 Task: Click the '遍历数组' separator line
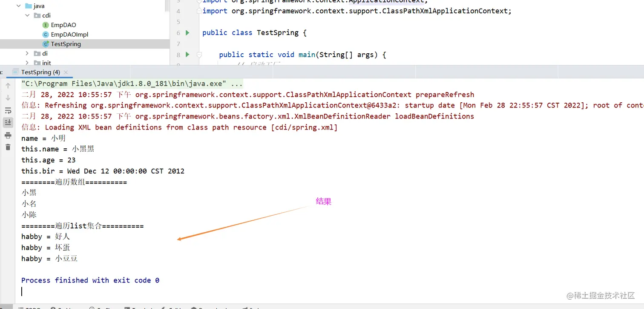coord(74,182)
